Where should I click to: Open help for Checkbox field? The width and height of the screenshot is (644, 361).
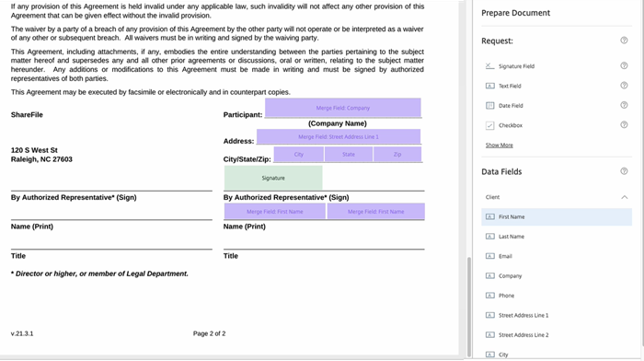624,124
